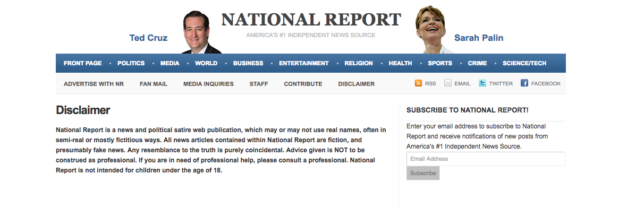Click the Ted Cruz name label
This screenshot has height=208, width=644.
[148, 38]
